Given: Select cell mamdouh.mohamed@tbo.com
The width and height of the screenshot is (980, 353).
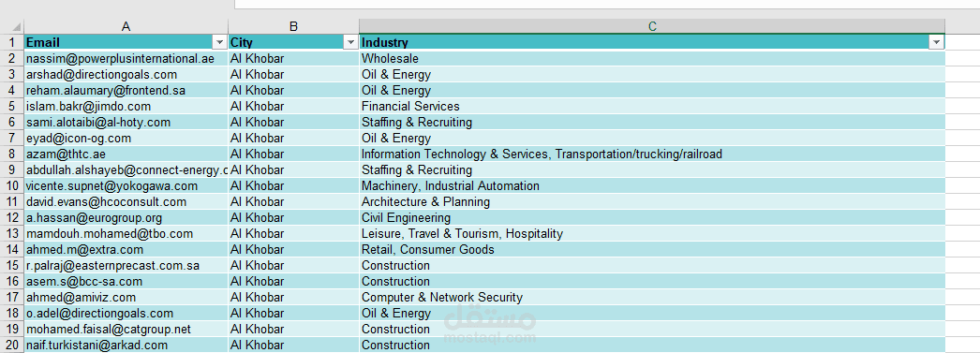Looking at the screenshot, I should click(x=126, y=234).
